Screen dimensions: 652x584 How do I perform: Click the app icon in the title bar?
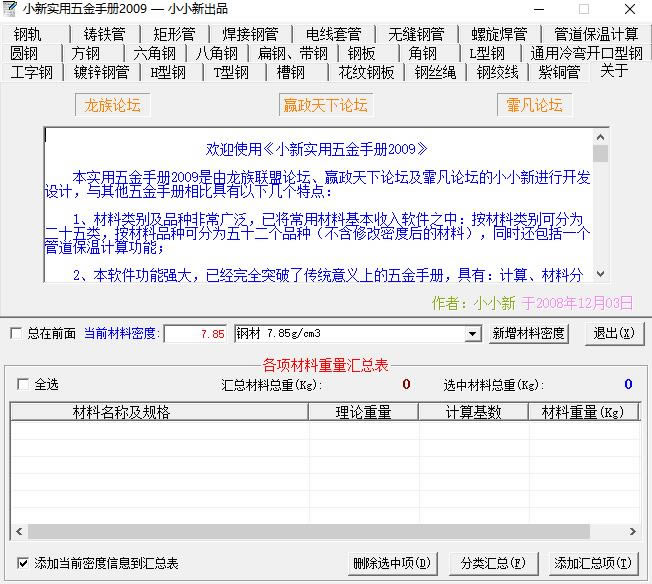pyautogui.click(x=9, y=9)
